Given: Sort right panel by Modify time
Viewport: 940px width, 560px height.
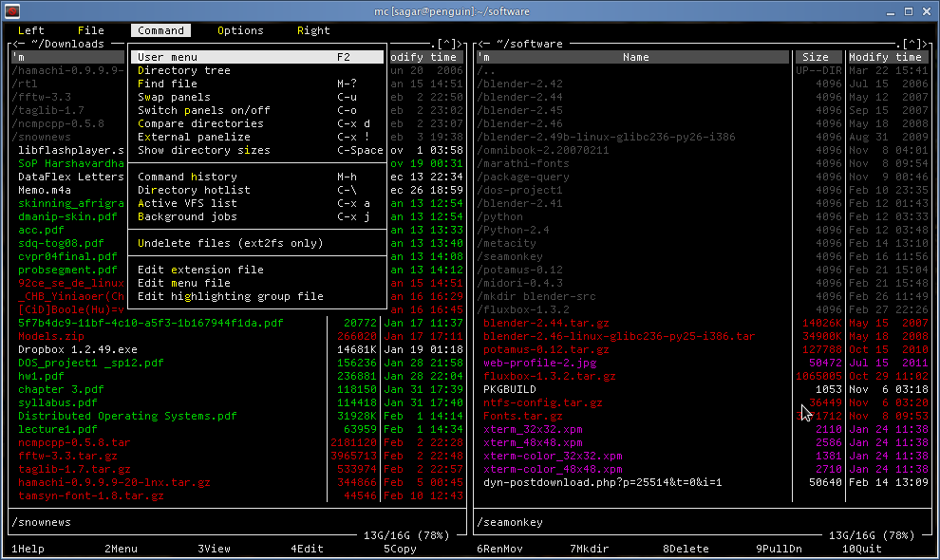Looking at the screenshot, I should (885, 57).
